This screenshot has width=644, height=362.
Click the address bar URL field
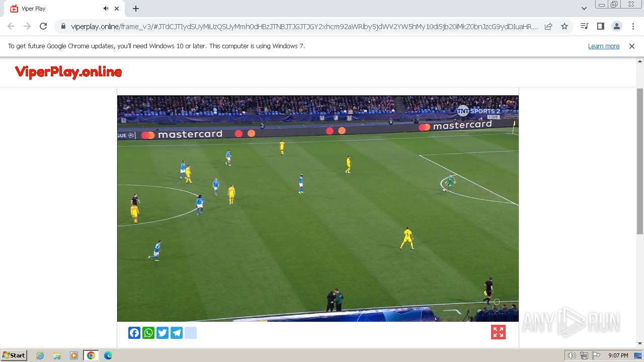click(304, 26)
